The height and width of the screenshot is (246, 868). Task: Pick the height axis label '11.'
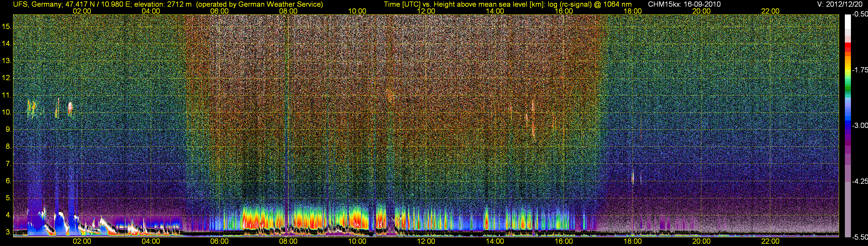[x=7, y=95]
